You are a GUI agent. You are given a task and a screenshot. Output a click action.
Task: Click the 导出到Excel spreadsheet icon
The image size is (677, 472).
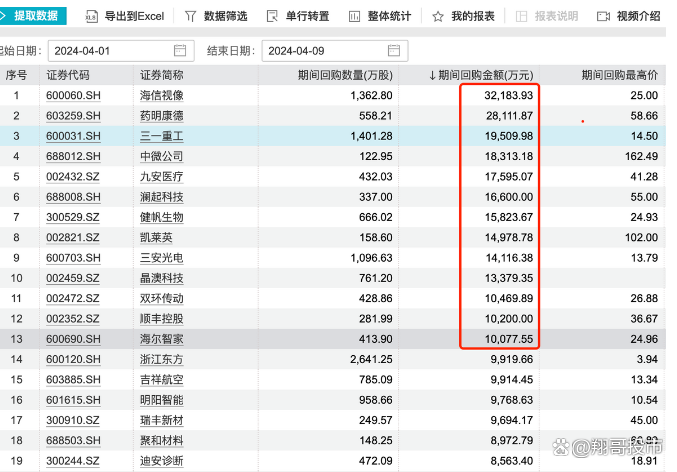click(x=92, y=16)
